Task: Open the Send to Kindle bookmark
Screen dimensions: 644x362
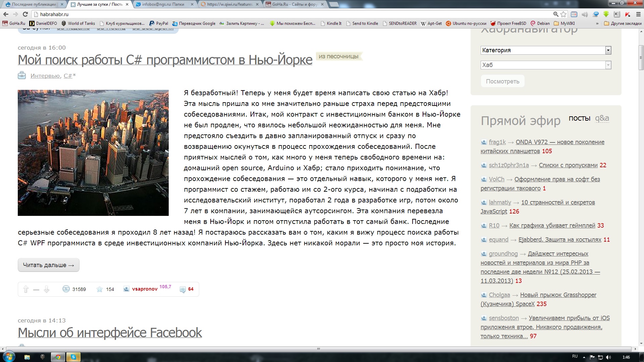Action: [362, 23]
